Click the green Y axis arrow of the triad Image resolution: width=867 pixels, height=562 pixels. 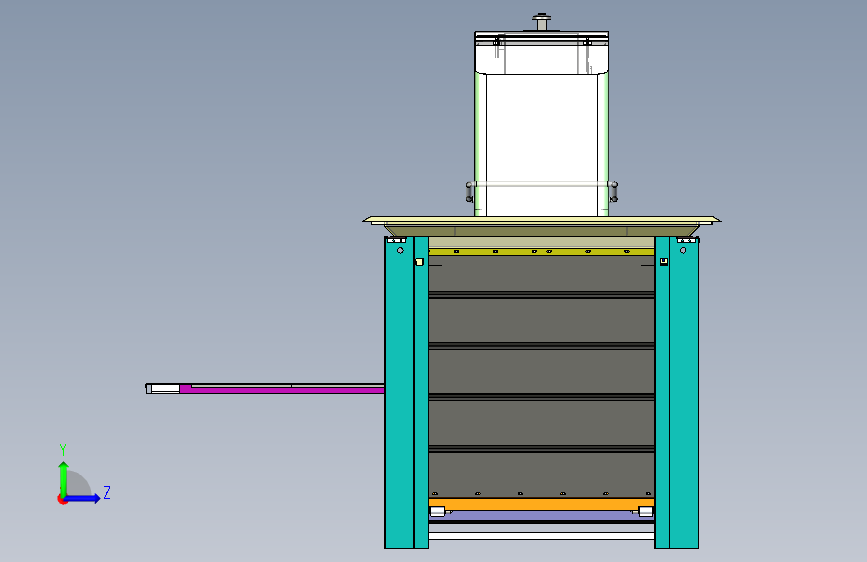(x=64, y=479)
